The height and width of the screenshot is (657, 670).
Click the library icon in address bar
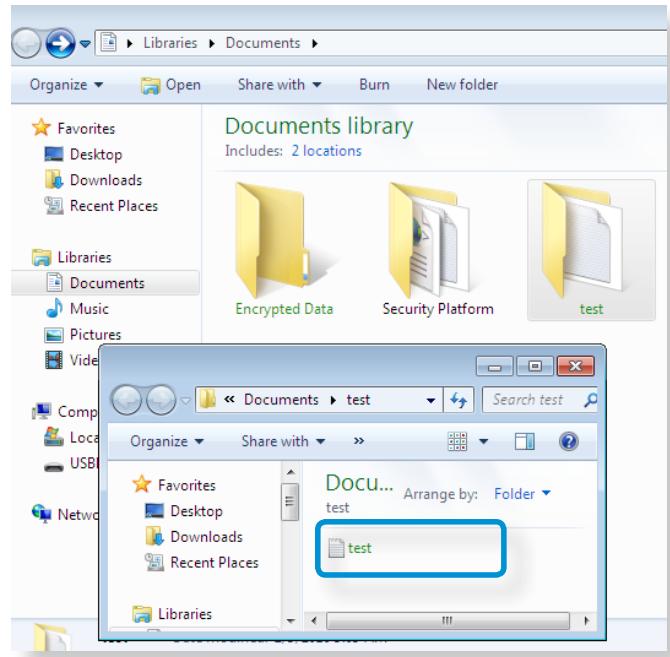(x=109, y=43)
